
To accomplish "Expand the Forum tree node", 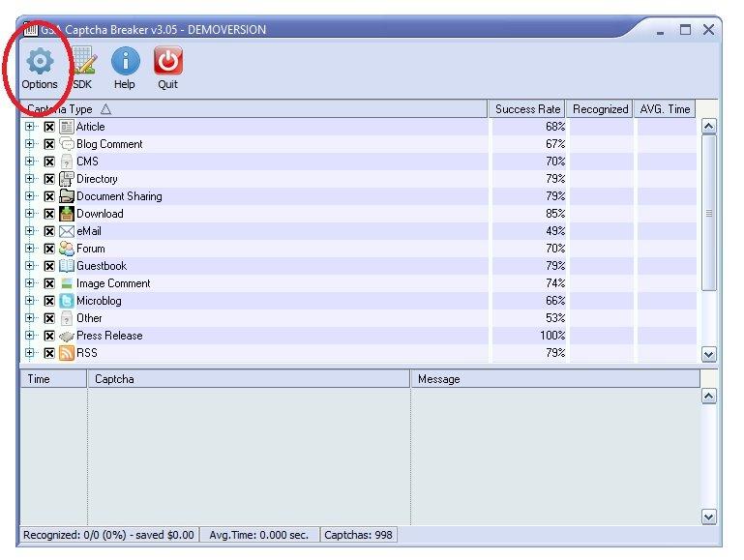I will [29, 248].
